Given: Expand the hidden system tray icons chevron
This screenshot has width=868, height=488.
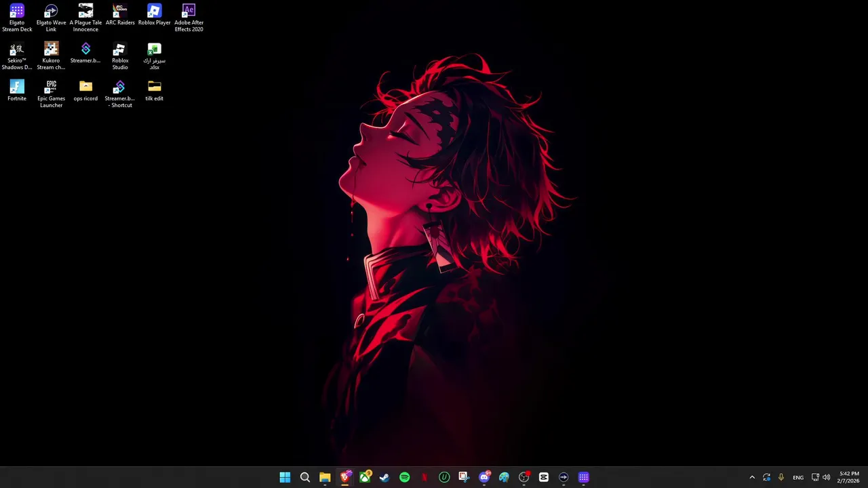Looking at the screenshot, I should pos(752,477).
